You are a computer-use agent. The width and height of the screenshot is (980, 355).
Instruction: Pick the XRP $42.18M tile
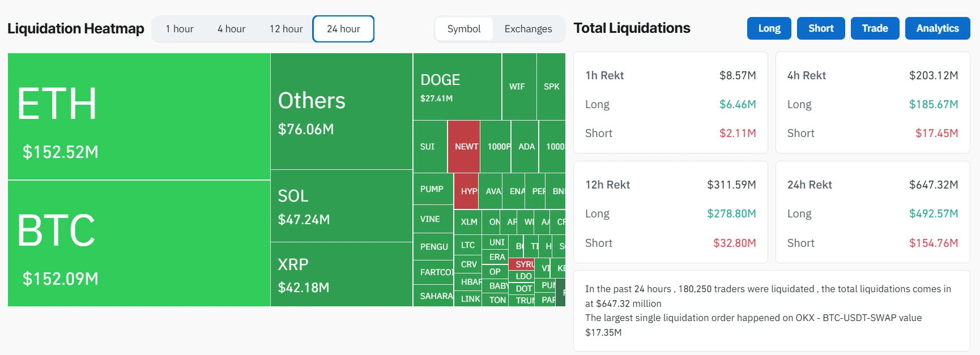click(341, 275)
